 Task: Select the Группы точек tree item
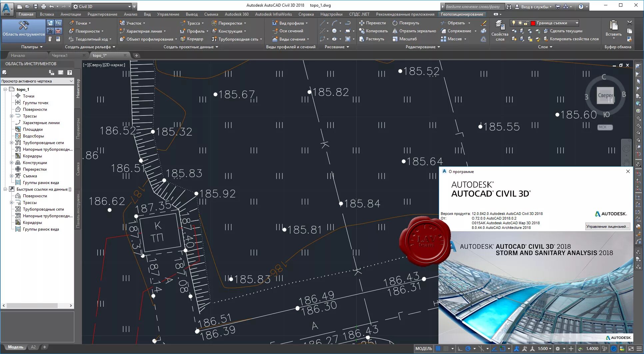click(x=36, y=103)
